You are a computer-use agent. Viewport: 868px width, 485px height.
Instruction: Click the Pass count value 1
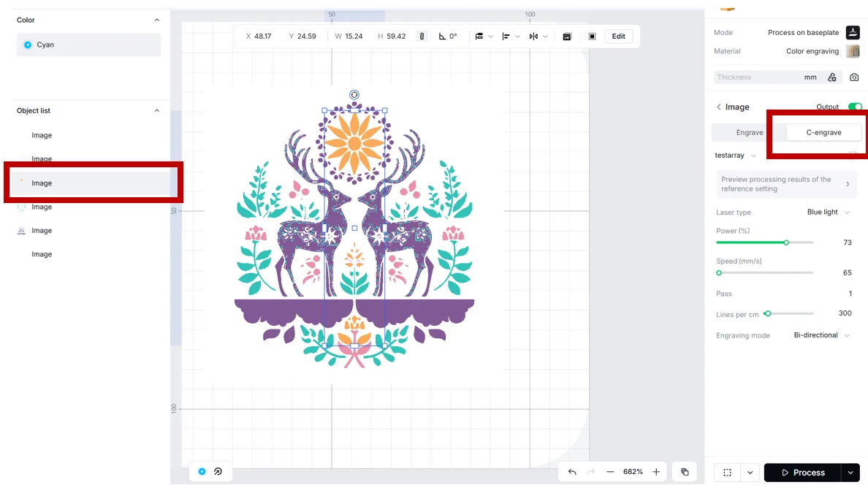coord(850,294)
